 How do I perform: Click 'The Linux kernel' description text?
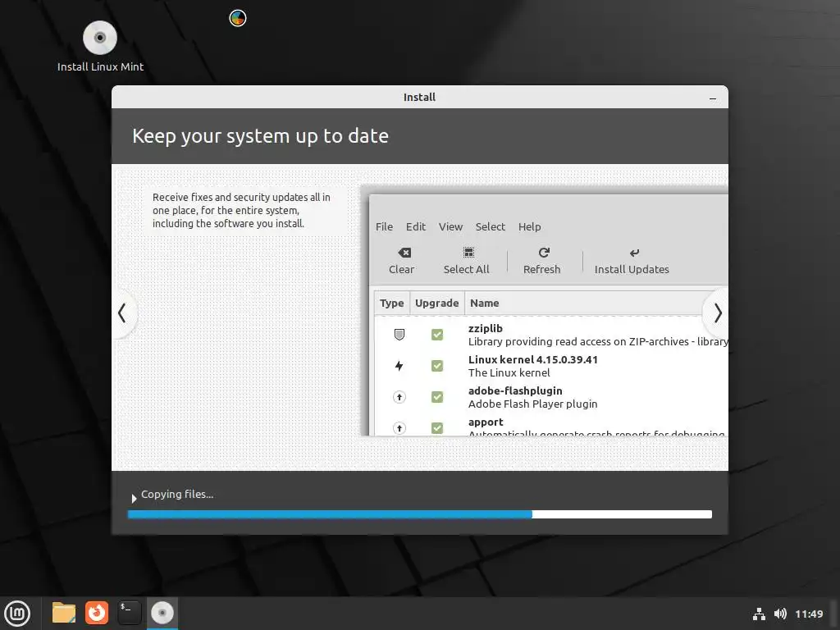click(509, 373)
